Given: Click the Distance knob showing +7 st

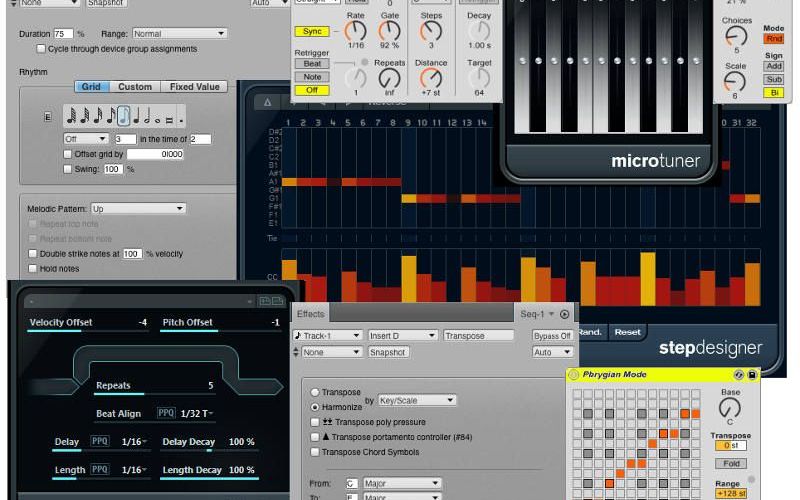Looking at the screenshot, I should [x=431, y=78].
